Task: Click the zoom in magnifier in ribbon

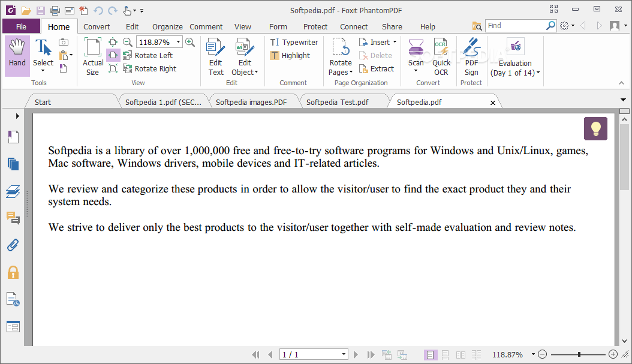Action: (190, 42)
